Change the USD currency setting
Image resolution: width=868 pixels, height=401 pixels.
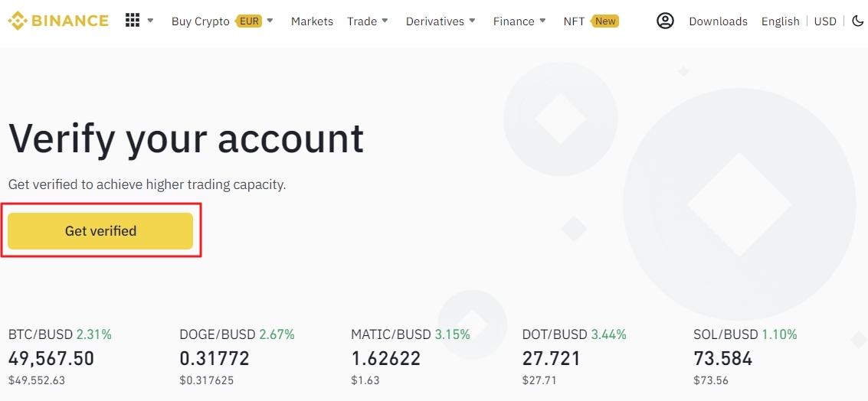pyautogui.click(x=825, y=21)
